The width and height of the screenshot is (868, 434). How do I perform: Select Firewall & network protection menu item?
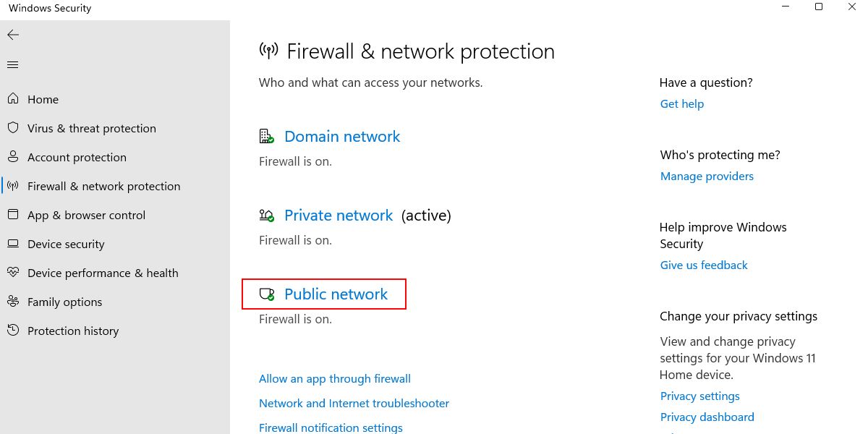[103, 186]
